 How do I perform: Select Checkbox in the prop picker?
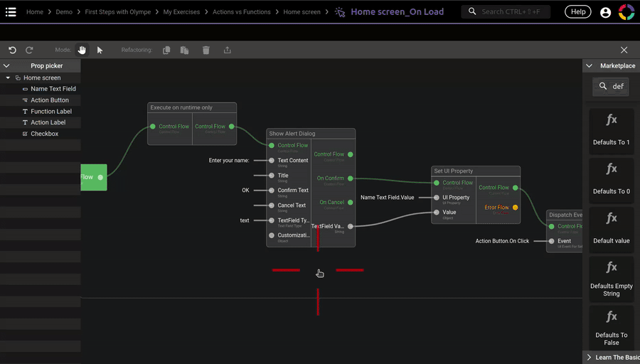tap(44, 134)
